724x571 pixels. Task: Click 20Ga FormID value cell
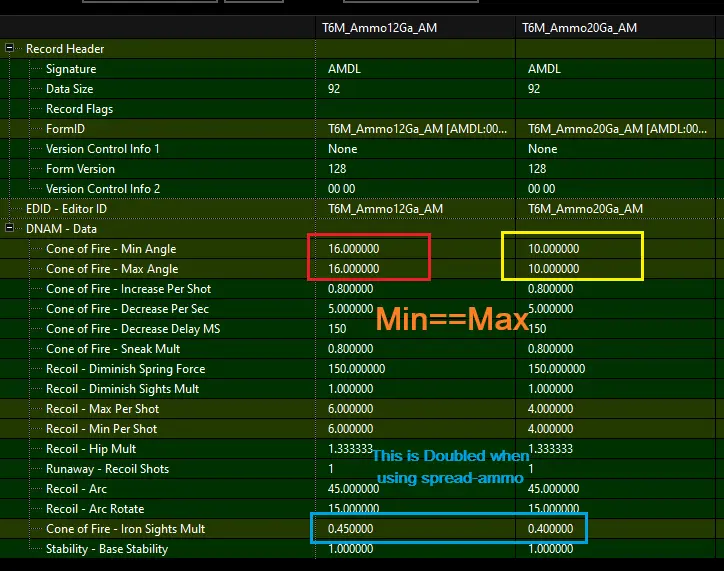coord(617,129)
